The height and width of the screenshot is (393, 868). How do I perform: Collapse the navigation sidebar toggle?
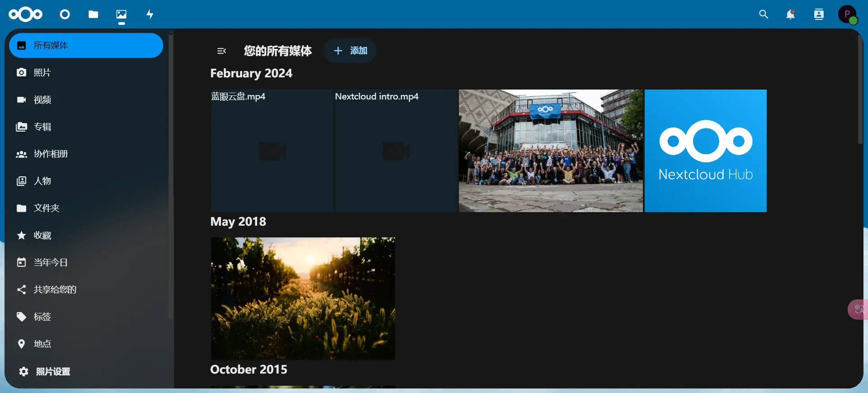[222, 51]
